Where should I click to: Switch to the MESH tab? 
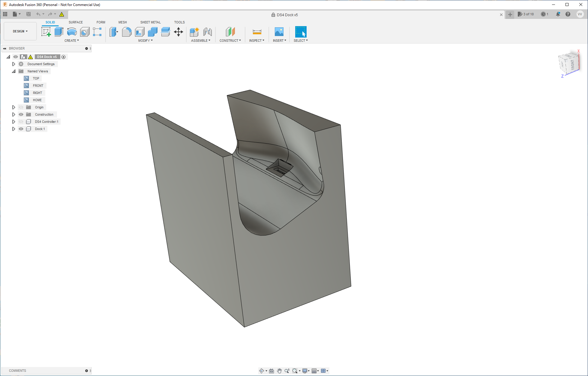coord(122,22)
